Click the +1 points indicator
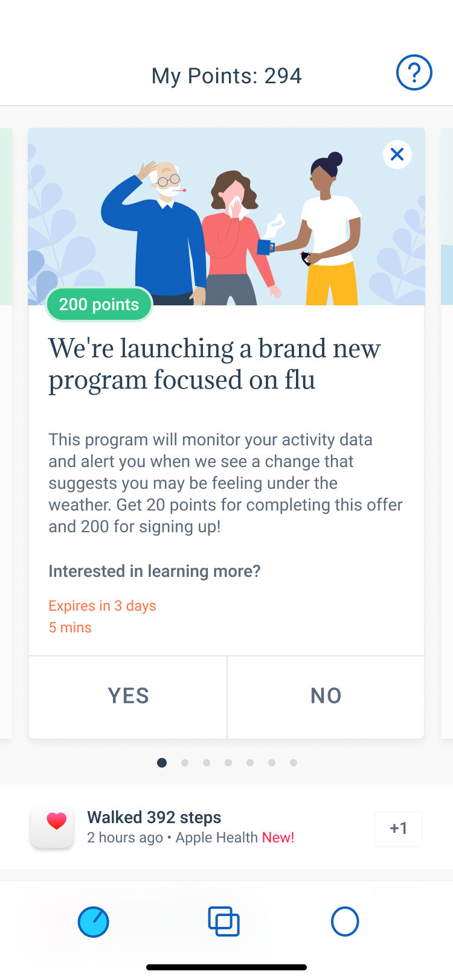 tap(399, 829)
